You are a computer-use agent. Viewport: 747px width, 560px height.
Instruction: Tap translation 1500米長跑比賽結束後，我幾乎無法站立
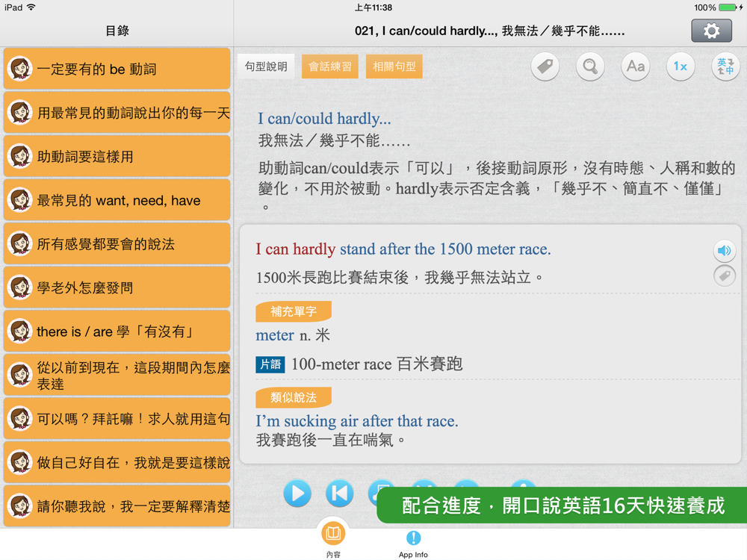[x=399, y=277]
